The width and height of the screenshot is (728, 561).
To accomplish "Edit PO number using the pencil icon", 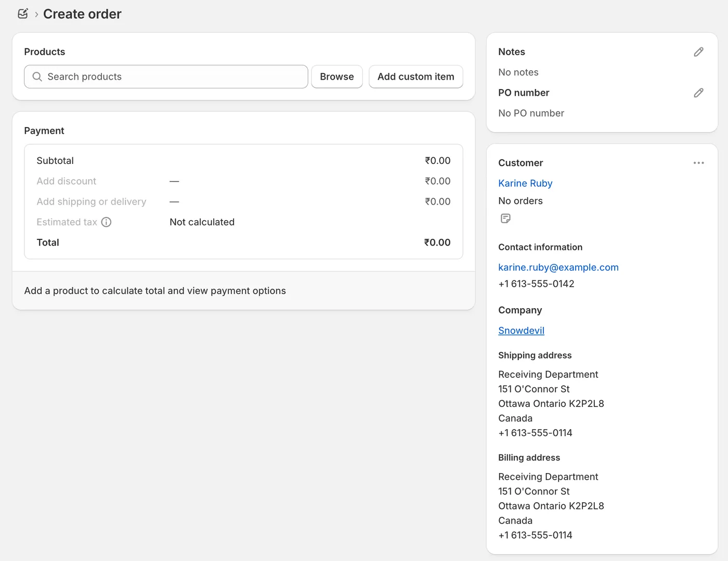I will pos(698,93).
